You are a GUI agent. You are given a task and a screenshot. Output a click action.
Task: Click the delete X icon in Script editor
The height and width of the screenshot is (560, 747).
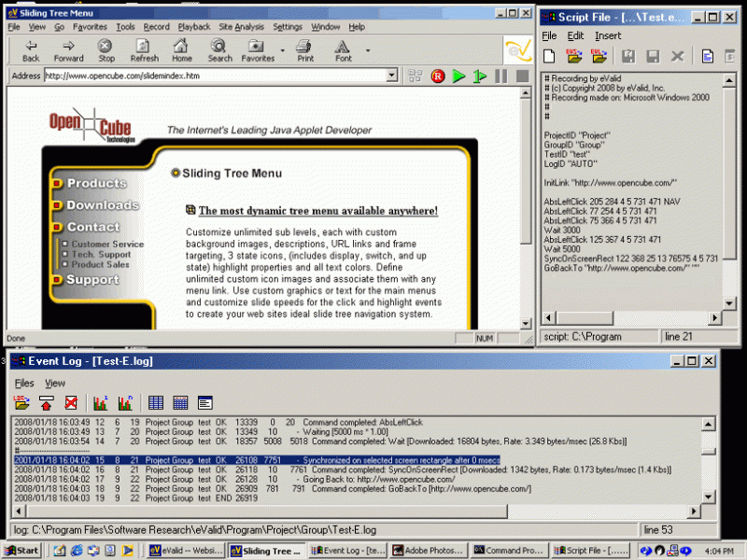(x=678, y=55)
